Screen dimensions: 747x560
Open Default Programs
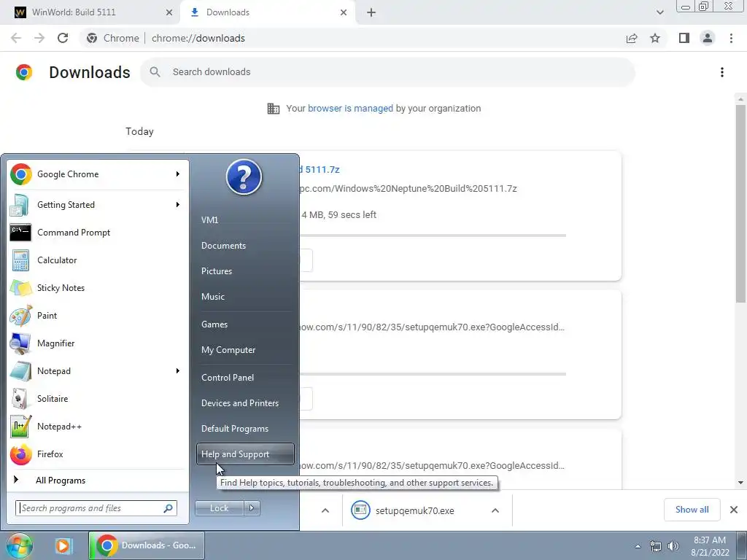point(245,429)
